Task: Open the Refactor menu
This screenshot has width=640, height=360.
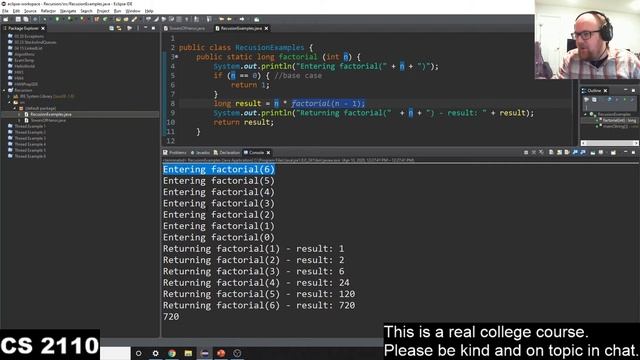Action: [x=48, y=11]
